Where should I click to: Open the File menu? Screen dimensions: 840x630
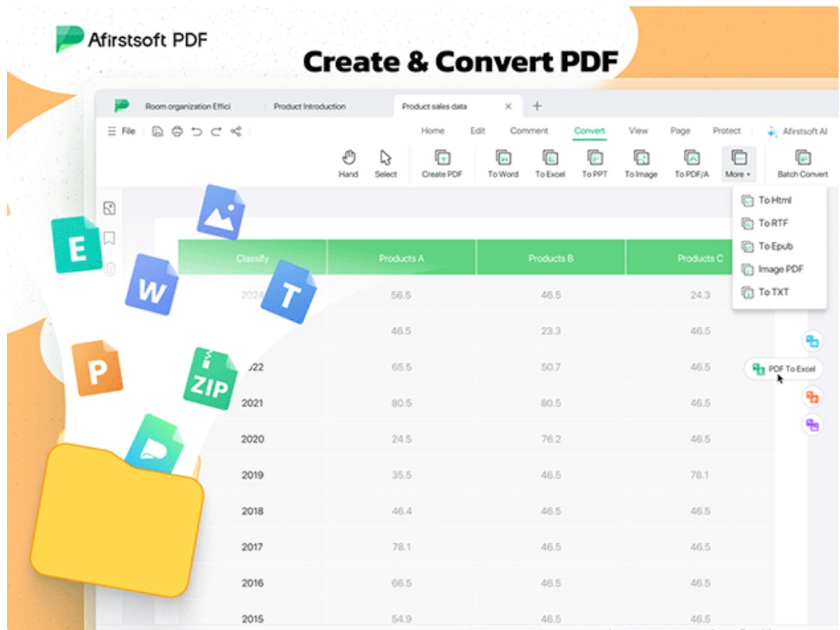(122, 131)
